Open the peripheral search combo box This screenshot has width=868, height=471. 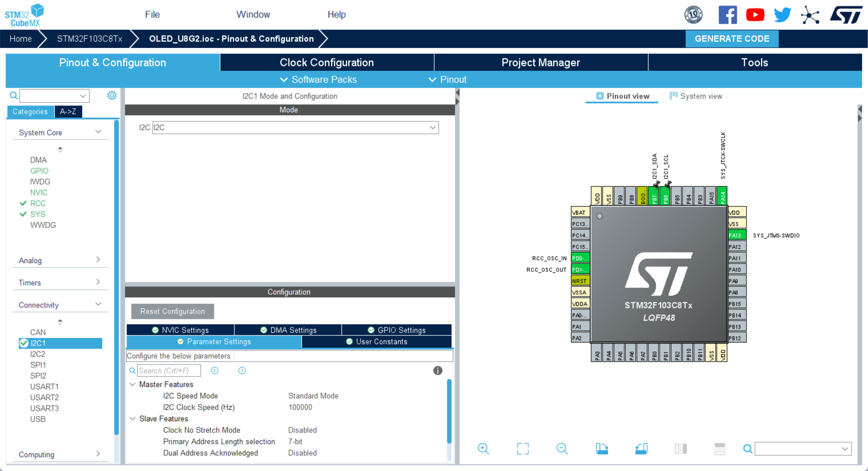(x=54, y=96)
